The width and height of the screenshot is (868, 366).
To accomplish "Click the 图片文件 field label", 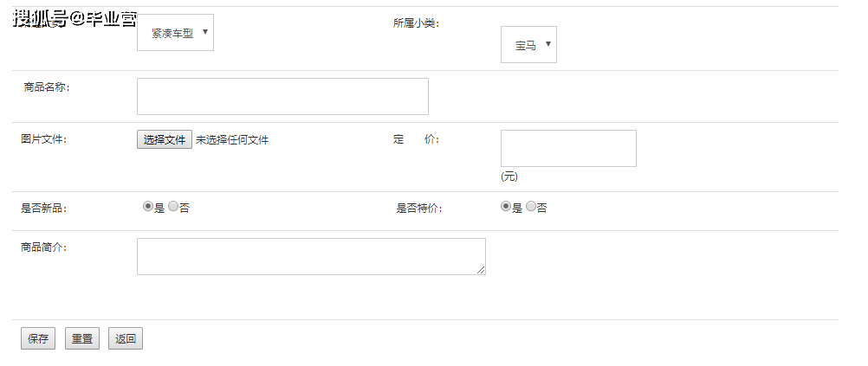I will click(43, 139).
